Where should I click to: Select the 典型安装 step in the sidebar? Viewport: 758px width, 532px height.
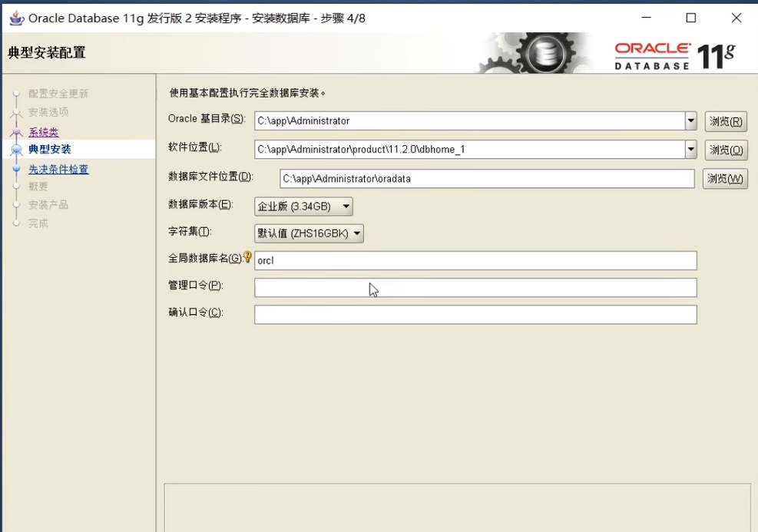pyautogui.click(x=50, y=149)
